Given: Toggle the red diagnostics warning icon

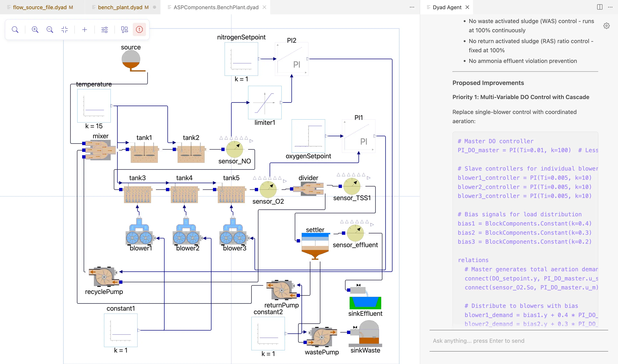Looking at the screenshot, I should [x=139, y=30].
